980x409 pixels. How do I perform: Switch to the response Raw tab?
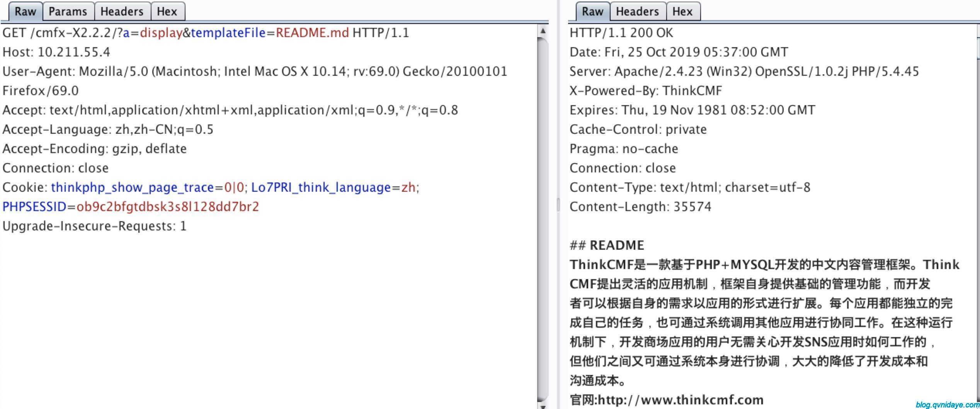click(592, 11)
